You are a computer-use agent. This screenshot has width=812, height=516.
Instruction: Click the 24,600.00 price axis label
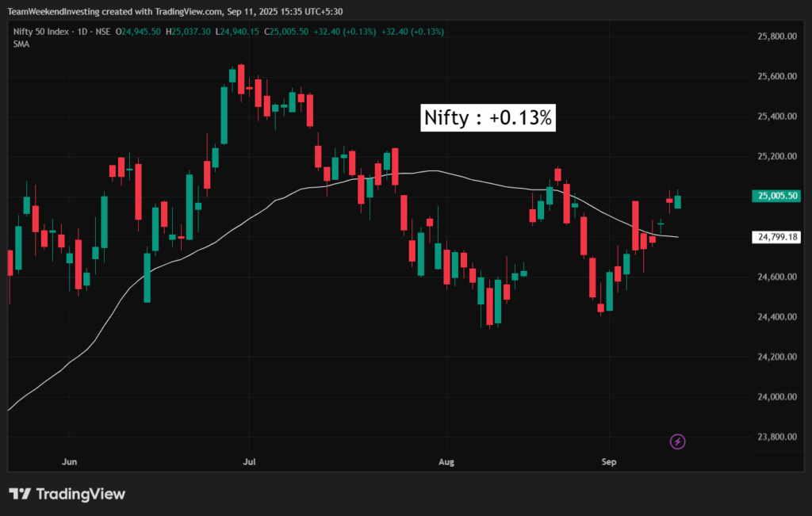(777, 277)
